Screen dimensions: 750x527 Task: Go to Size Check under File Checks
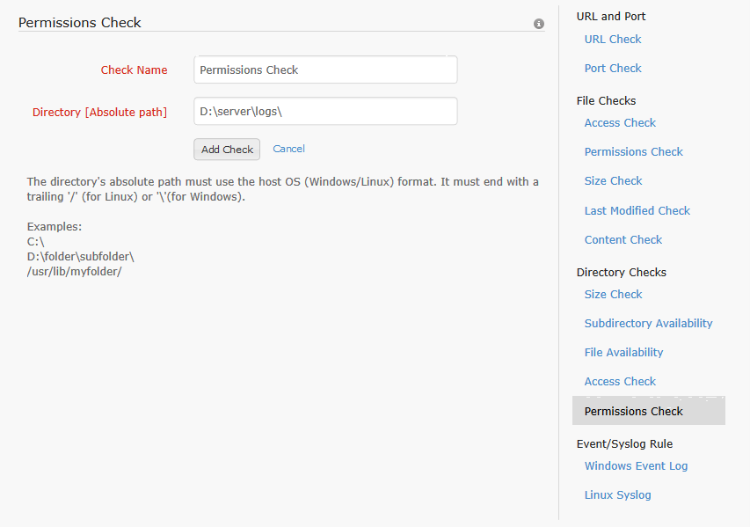click(x=613, y=181)
